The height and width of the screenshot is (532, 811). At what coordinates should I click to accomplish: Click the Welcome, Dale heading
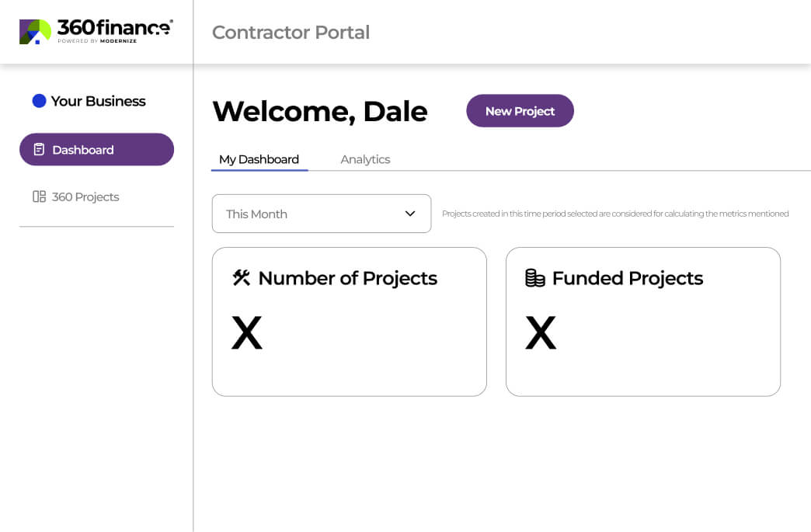point(319,112)
